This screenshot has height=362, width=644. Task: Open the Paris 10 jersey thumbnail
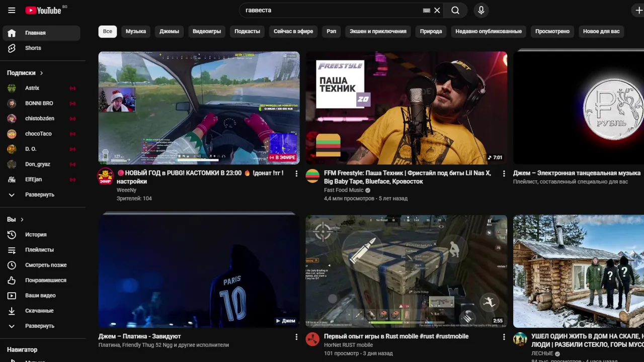point(199,271)
